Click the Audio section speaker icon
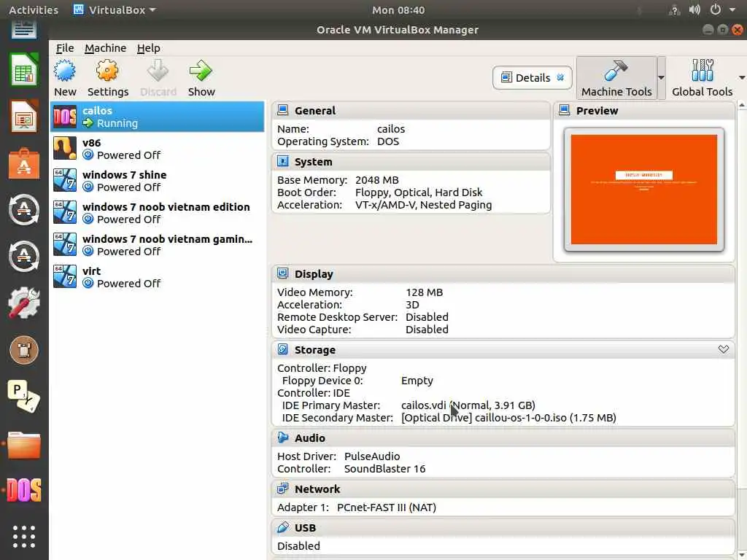This screenshot has height=560, width=747. pyautogui.click(x=282, y=437)
